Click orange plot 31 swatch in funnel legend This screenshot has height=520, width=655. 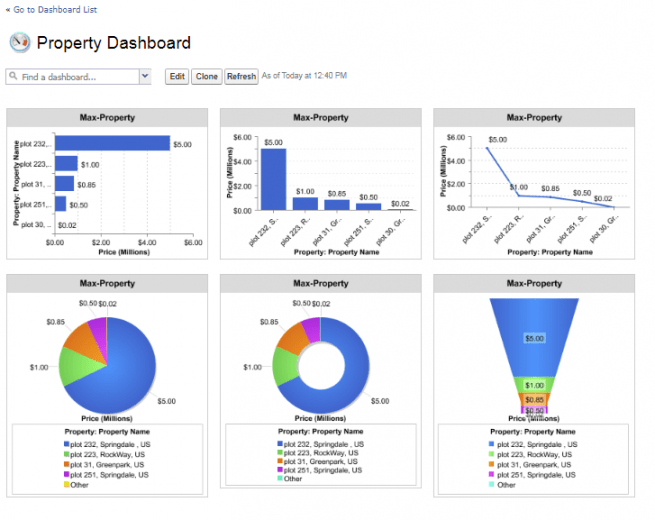pos(491,464)
